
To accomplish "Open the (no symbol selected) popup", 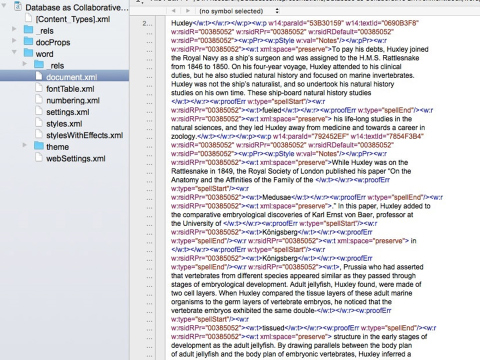I will [x=239, y=11].
